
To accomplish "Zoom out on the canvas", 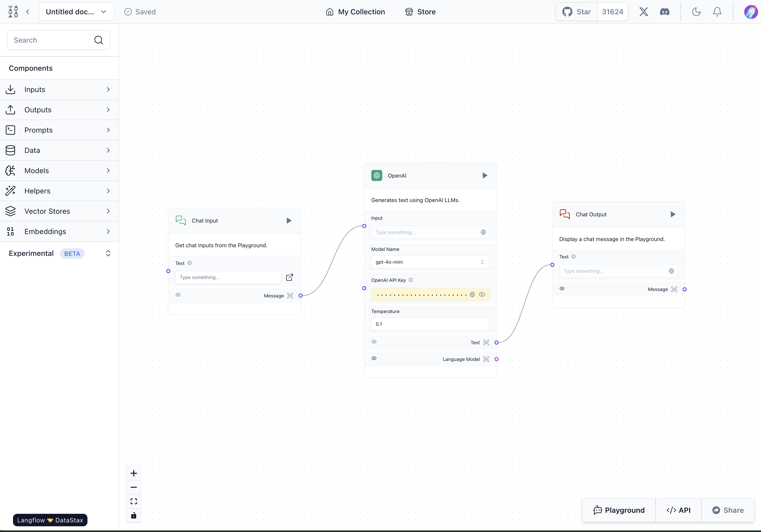I will (x=134, y=487).
